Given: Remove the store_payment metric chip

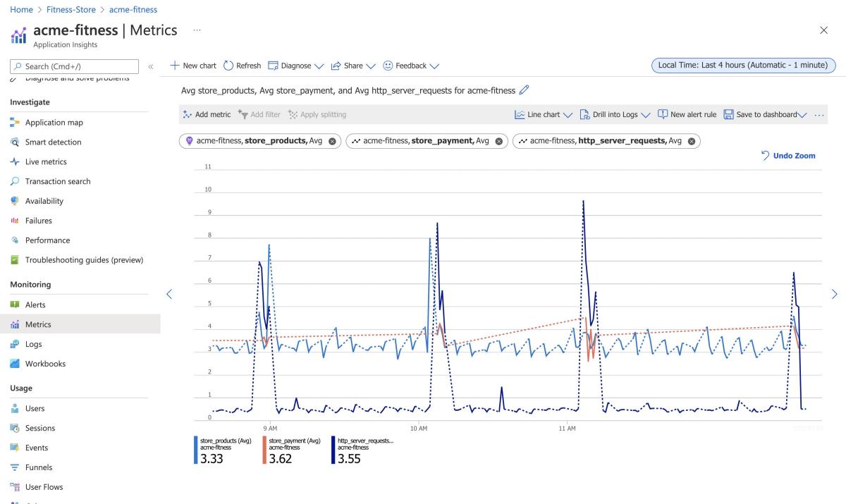Looking at the screenshot, I should [499, 141].
